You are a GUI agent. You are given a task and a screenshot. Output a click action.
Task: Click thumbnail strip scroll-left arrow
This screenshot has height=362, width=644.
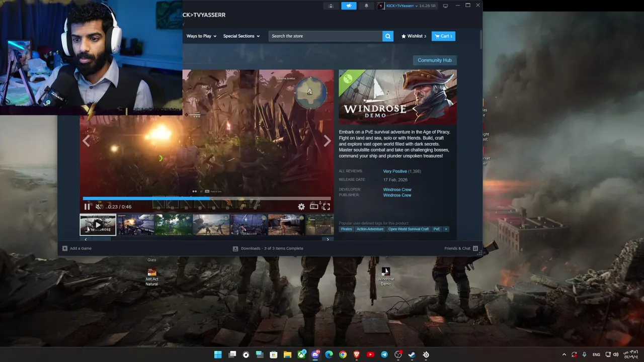tap(86, 239)
